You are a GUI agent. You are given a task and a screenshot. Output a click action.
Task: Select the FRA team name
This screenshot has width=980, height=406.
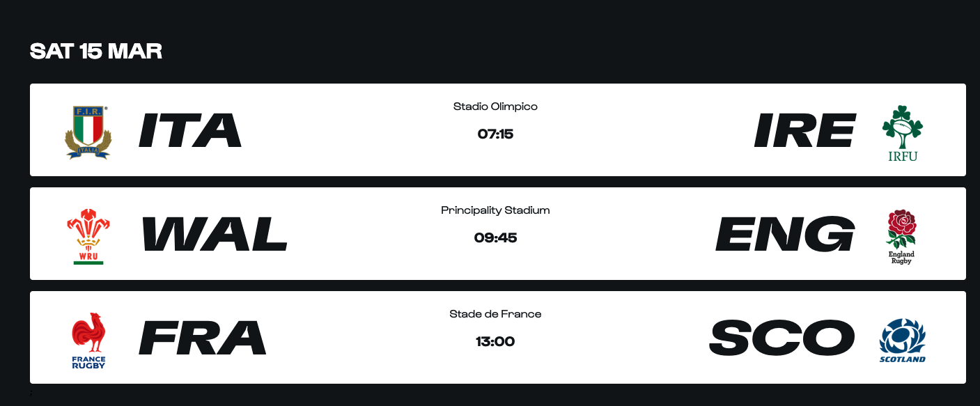[203, 338]
